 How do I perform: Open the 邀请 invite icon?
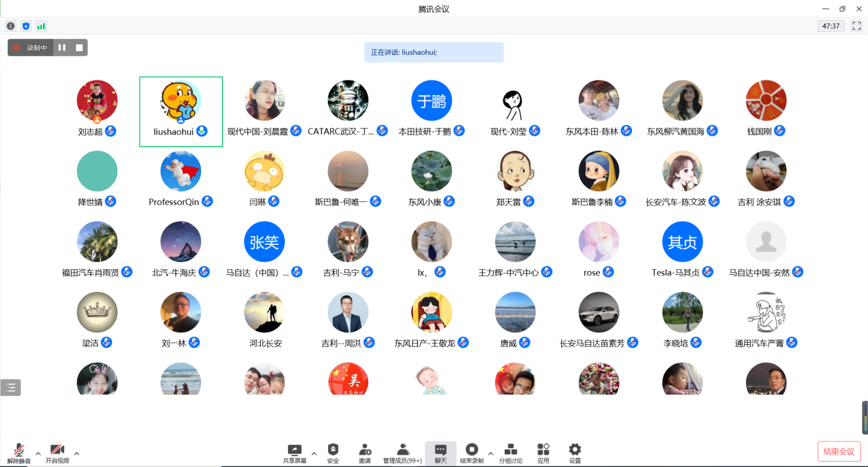tap(365, 453)
